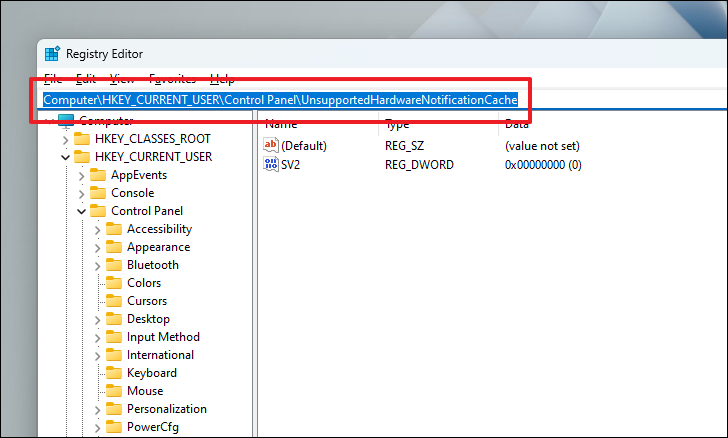
Task: Open the Help menu
Action: click(222, 79)
